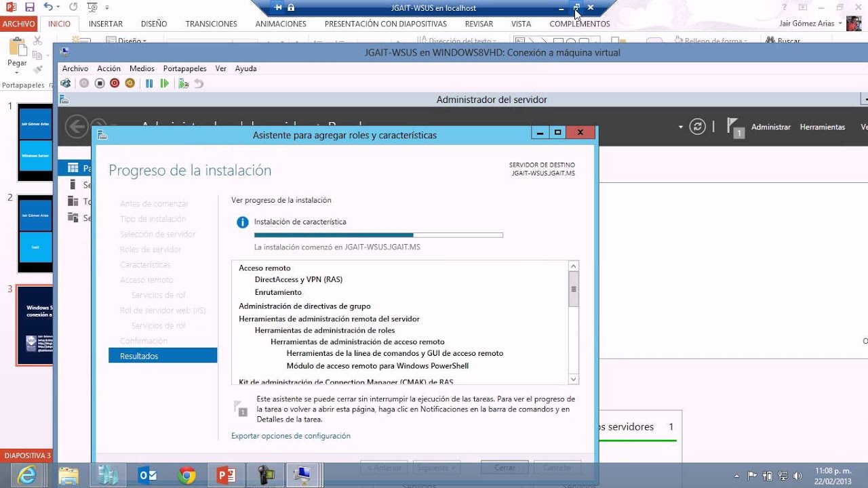Open the Portapapeles menu in VM window

point(184,68)
